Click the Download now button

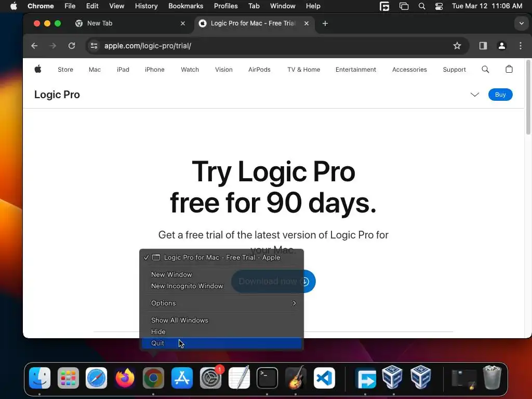click(x=273, y=281)
